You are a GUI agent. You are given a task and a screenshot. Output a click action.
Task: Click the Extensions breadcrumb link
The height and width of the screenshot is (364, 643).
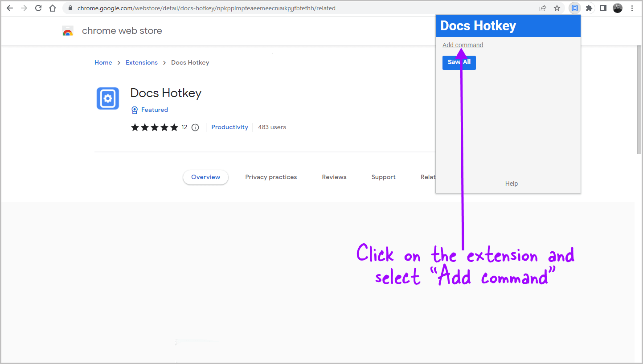141,62
